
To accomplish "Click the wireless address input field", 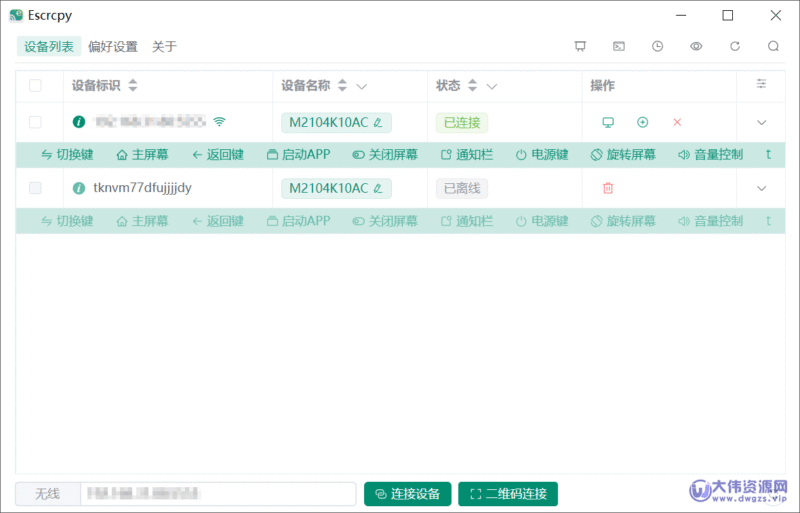I will pyautogui.click(x=218, y=494).
